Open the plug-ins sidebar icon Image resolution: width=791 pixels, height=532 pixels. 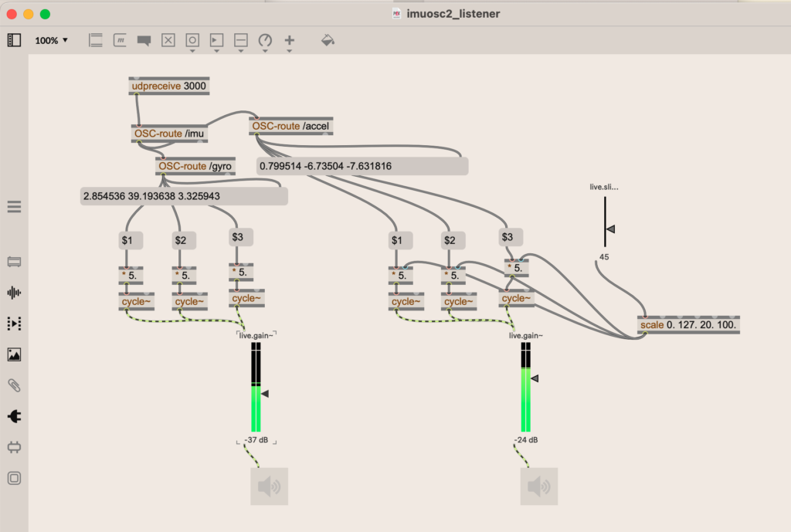click(14, 416)
